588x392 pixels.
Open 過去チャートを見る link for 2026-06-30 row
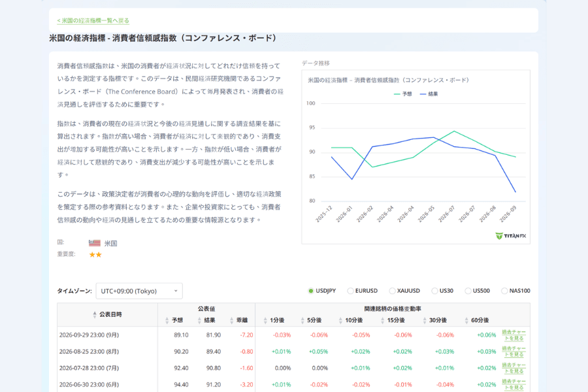514,385
